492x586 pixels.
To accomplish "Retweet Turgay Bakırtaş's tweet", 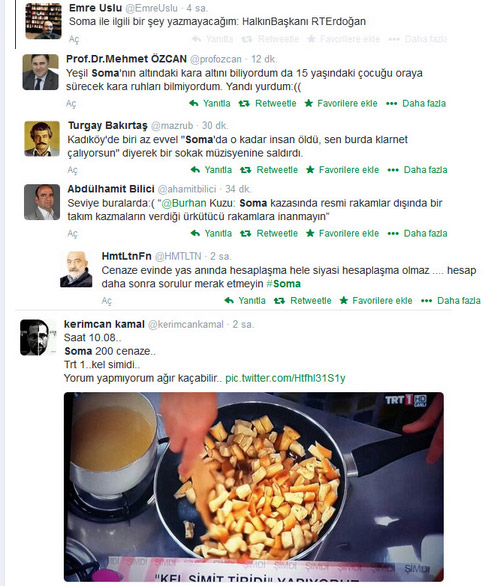I will [270, 170].
